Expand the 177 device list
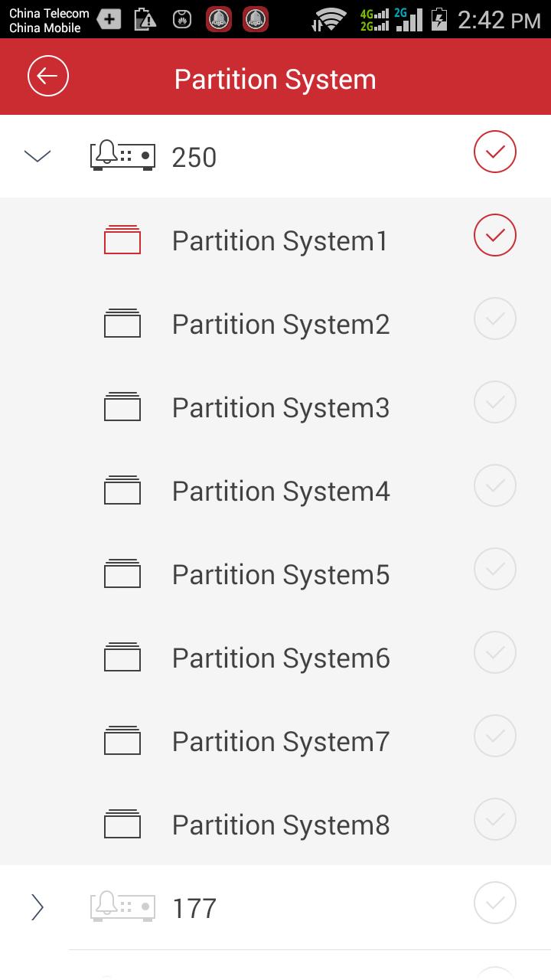The height and width of the screenshot is (980, 551). pyautogui.click(x=37, y=907)
